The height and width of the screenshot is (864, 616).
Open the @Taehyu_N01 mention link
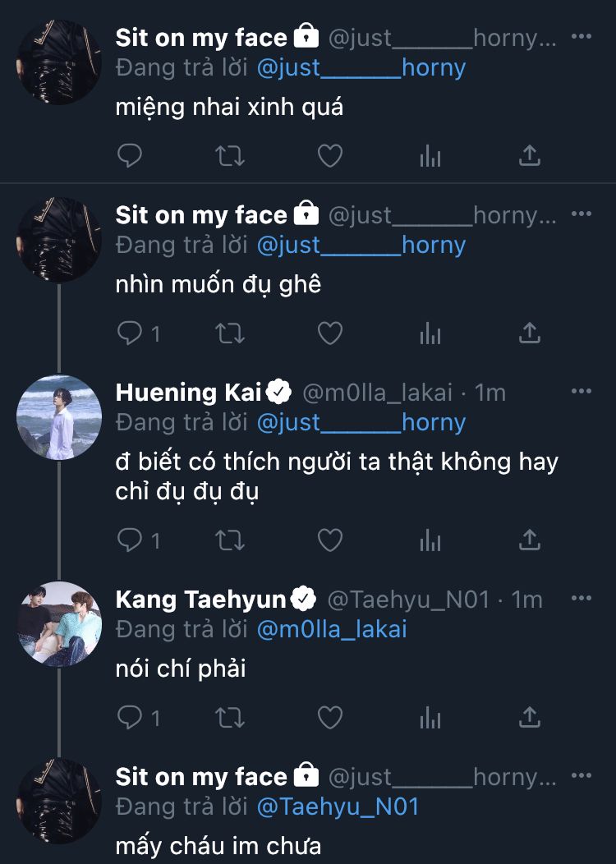[x=338, y=807]
